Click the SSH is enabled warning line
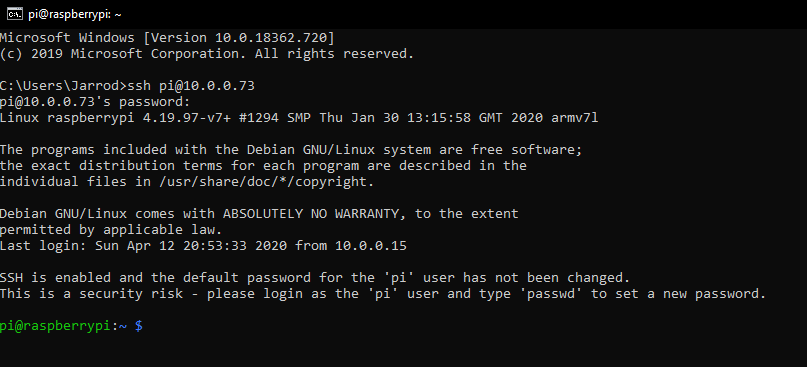The width and height of the screenshot is (807, 367). 315,278
